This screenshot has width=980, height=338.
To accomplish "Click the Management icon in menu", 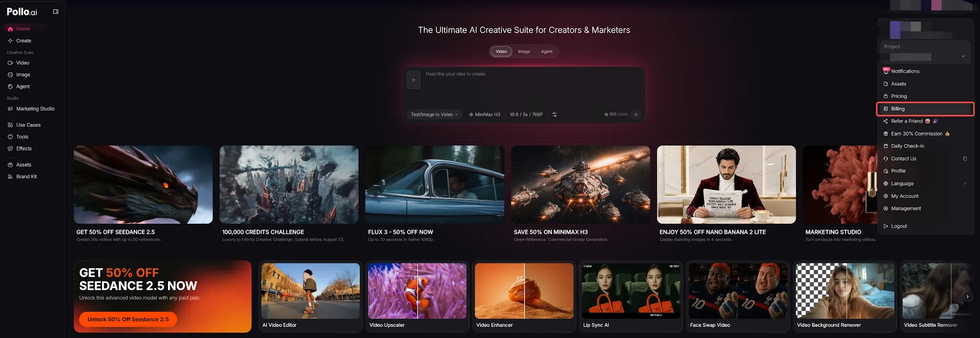I will (x=886, y=208).
